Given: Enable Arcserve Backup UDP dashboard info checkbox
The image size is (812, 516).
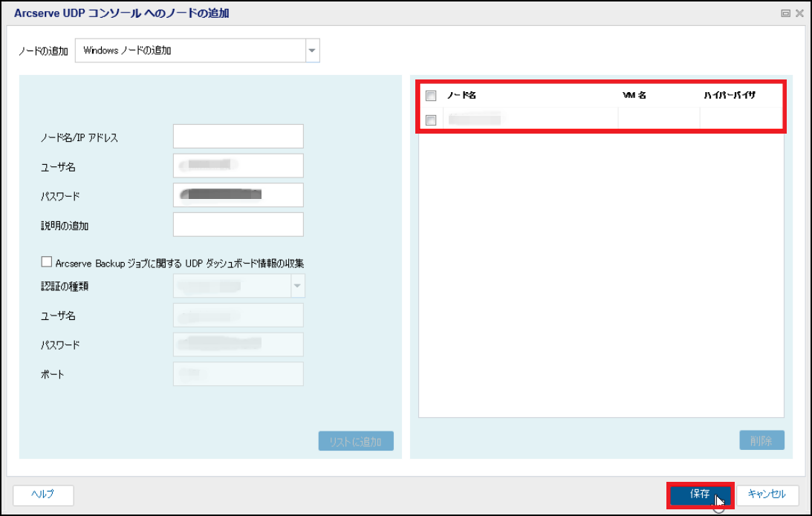Looking at the screenshot, I should point(47,262).
